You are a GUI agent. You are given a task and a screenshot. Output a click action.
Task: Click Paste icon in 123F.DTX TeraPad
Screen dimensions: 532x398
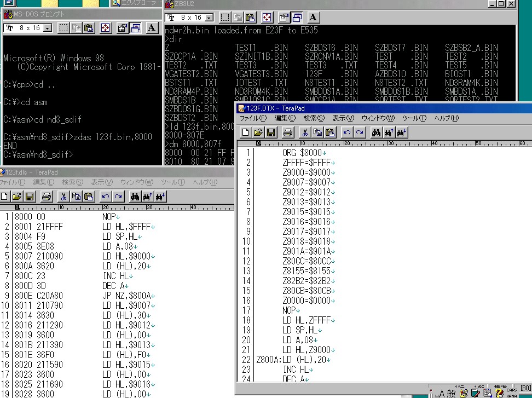tap(330, 132)
